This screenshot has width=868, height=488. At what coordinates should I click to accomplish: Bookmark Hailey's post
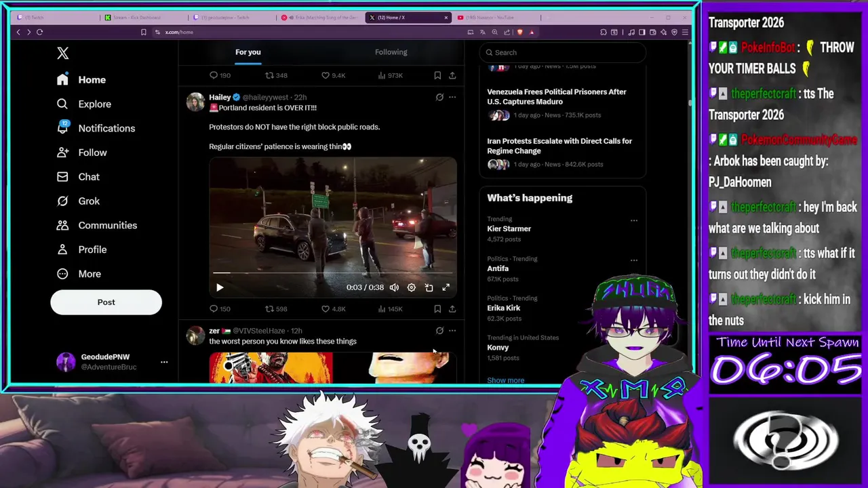click(437, 309)
